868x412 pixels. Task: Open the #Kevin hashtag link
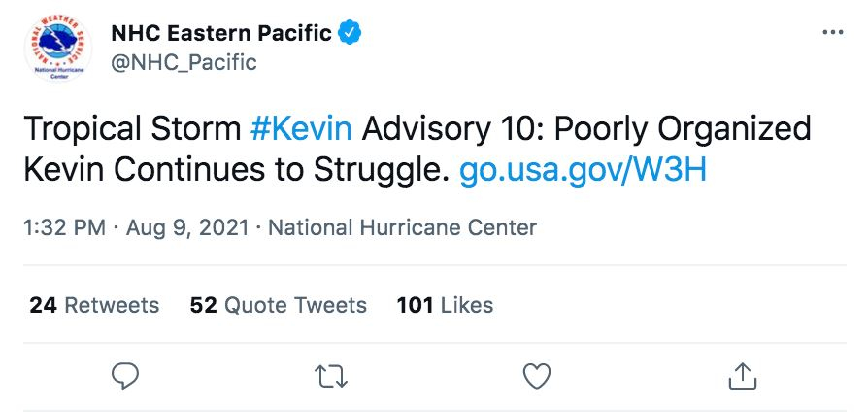coord(300,128)
